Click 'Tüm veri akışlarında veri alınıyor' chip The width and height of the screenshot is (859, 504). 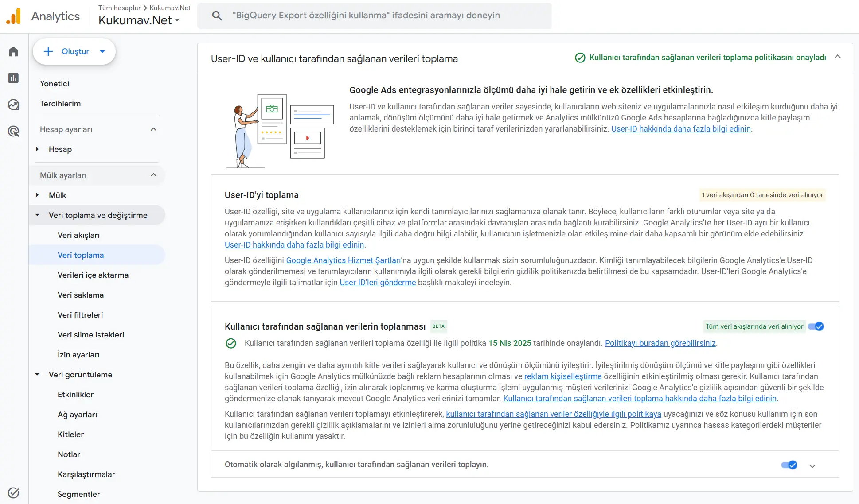pyautogui.click(x=754, y=326)
